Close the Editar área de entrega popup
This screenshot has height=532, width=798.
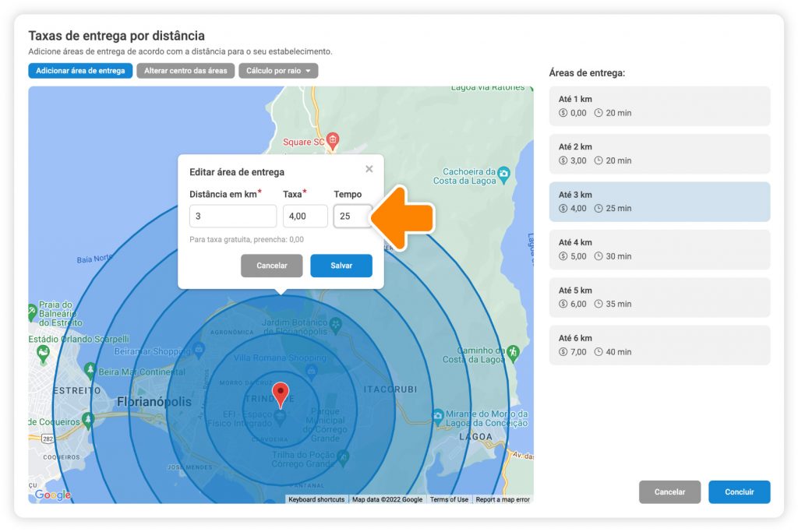[369, 169]
